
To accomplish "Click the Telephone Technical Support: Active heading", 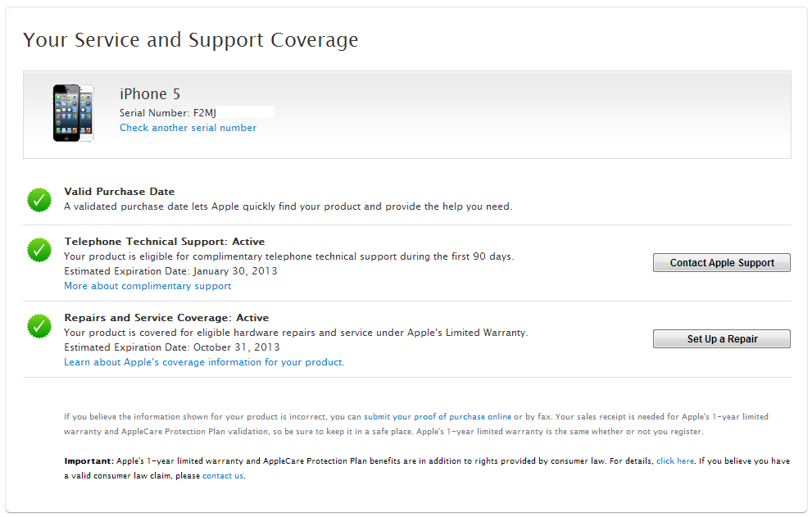I will tap(164, 242).
